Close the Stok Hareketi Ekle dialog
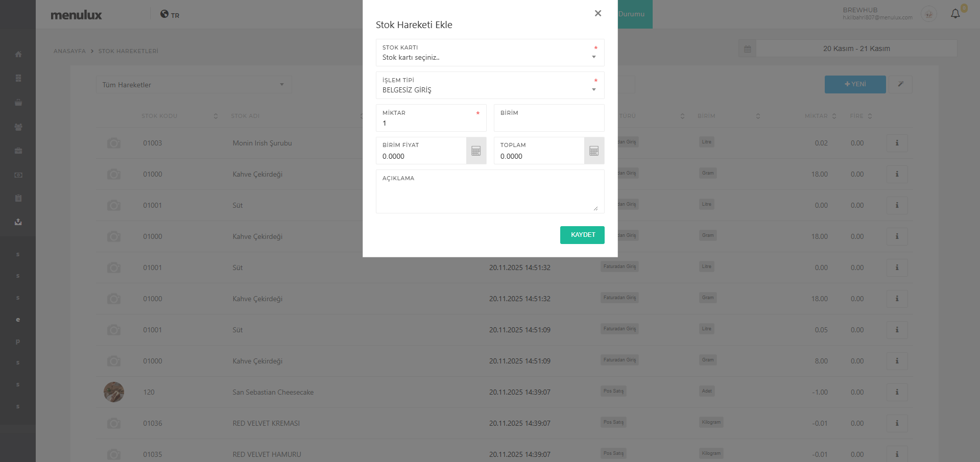This screenshot has width=980, height=462. (597, 13)
